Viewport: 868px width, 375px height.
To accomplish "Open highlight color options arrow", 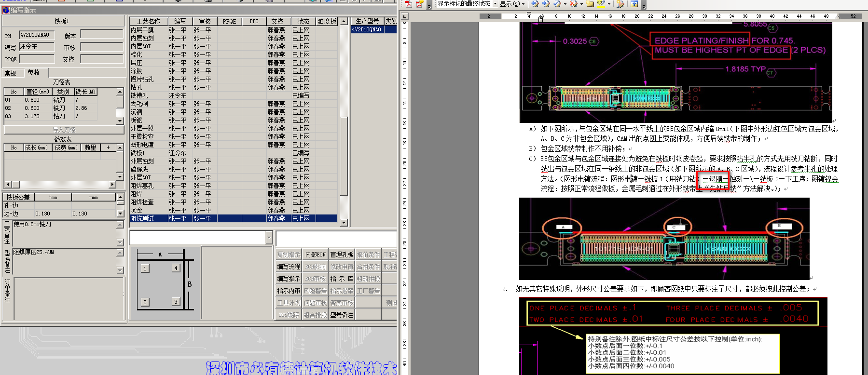I will (609, 4).
